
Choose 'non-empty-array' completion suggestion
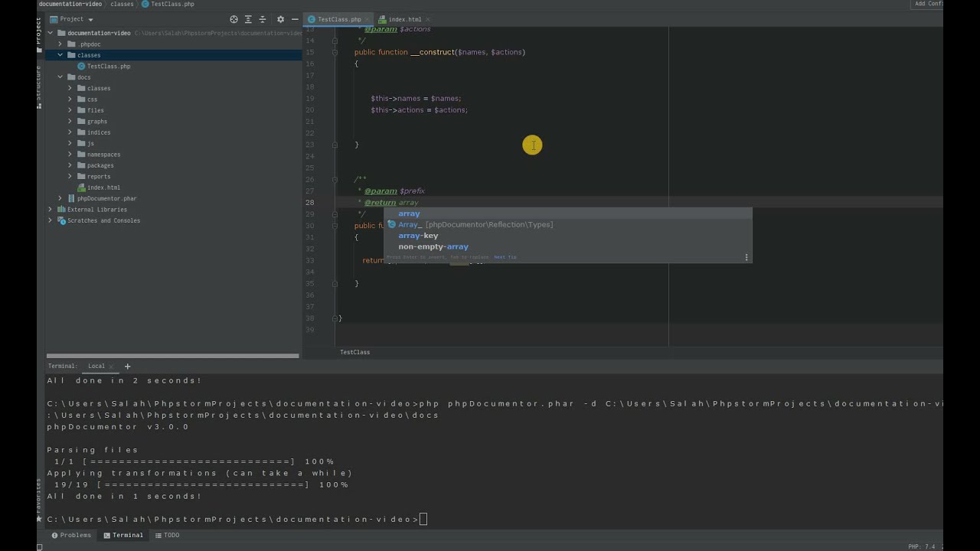pyautogui.click(x=567, y=246)
